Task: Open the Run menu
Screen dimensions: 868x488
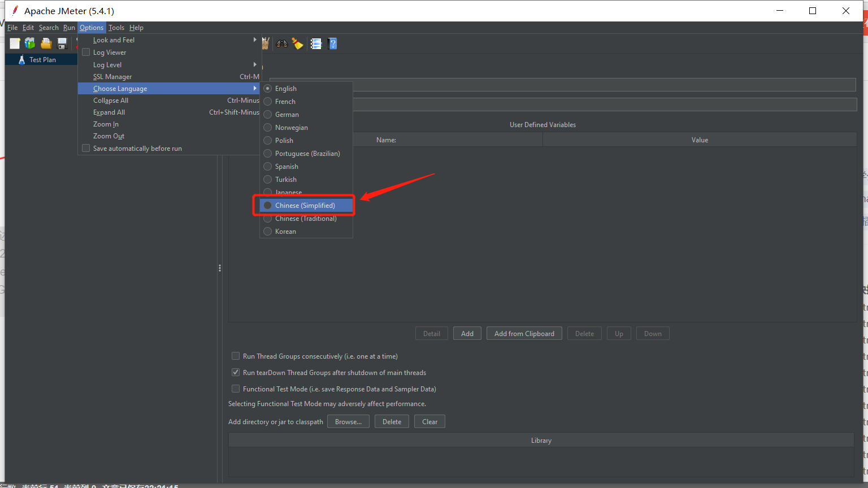Action: click(69, 27)
